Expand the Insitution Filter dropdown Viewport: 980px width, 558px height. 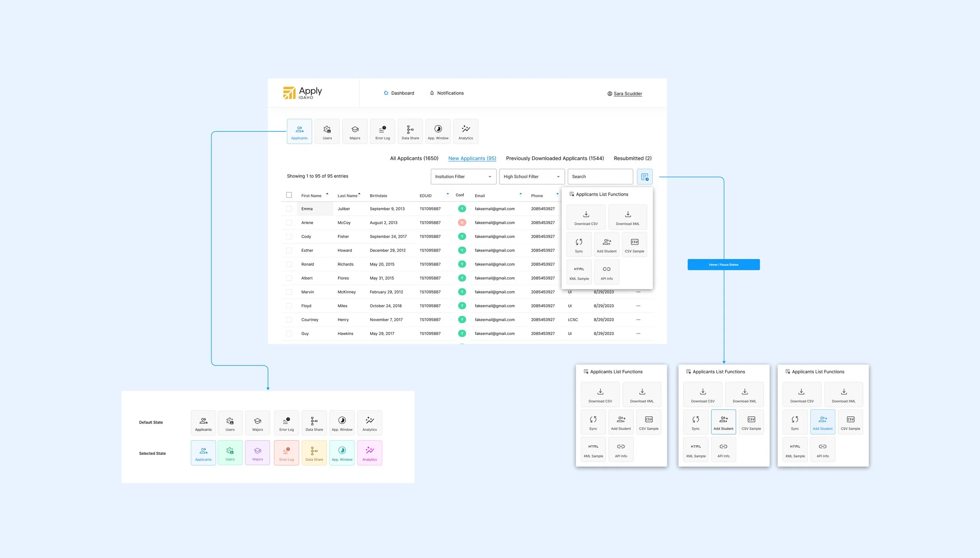[463, 177]
